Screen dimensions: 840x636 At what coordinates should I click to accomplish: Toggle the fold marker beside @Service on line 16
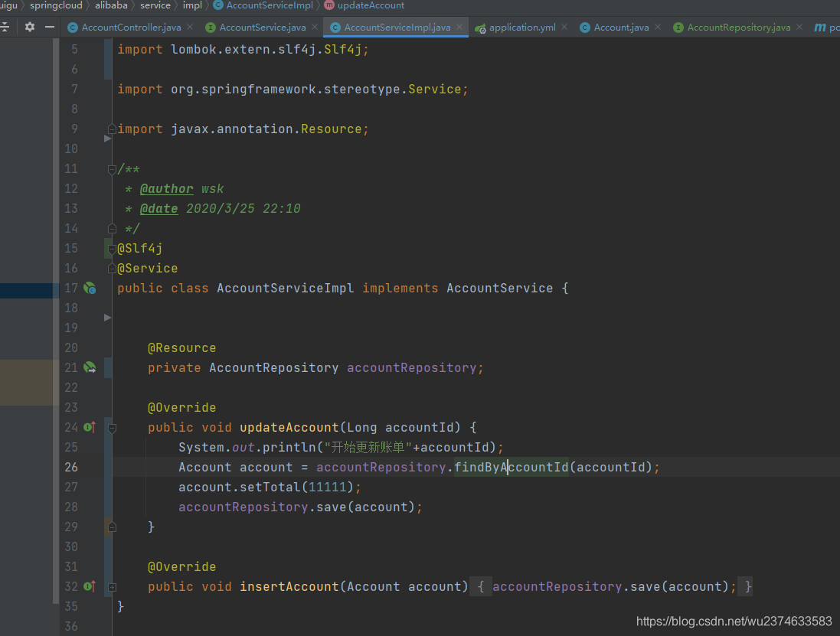112,268
